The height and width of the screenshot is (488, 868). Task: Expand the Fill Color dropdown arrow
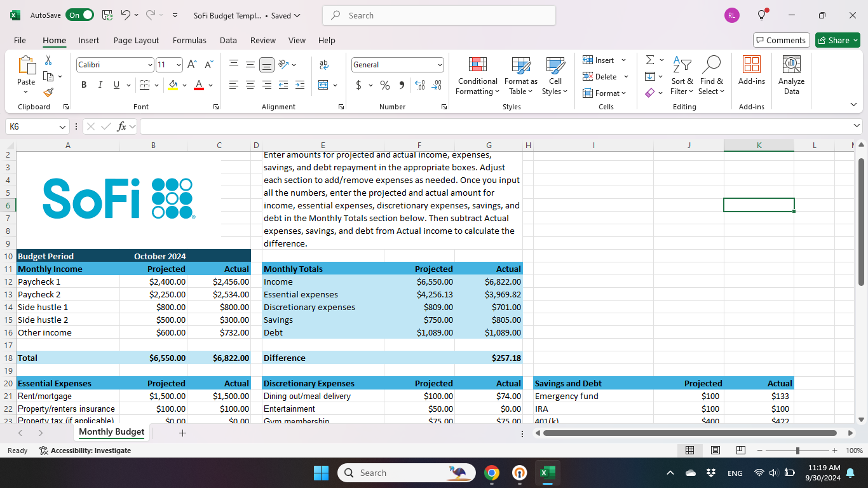coord(184,85)
